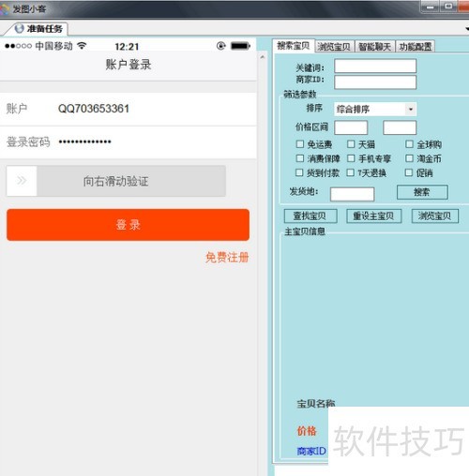Select the 准备任务 tab
469x476 pixels.
39,29
